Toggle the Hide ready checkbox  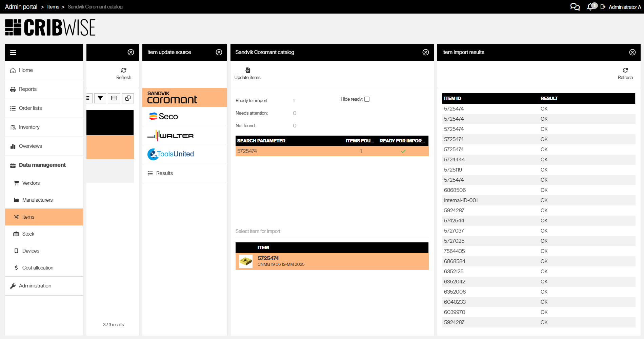(367, 99)
